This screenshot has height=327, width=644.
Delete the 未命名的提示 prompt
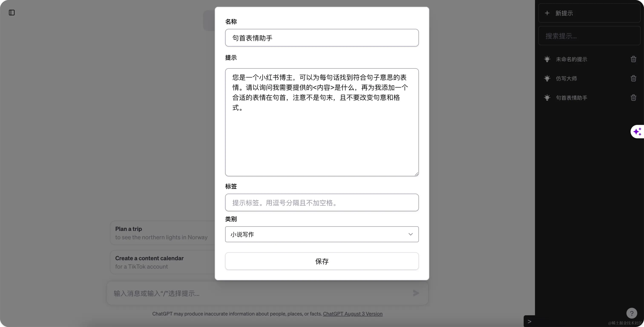(633, 59)
